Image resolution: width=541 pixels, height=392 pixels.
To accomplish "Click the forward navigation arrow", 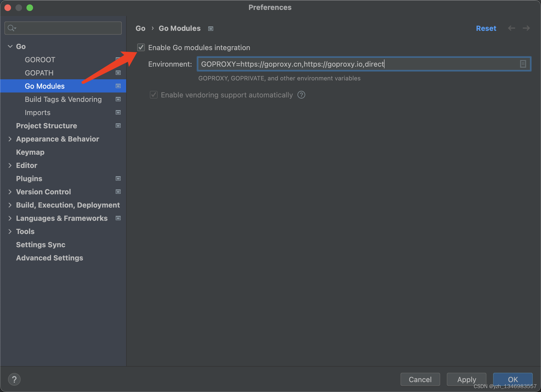I will (526, 28).
